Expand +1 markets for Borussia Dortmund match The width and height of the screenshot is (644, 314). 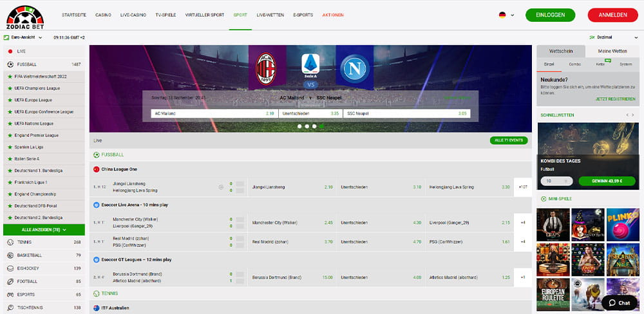523,277
